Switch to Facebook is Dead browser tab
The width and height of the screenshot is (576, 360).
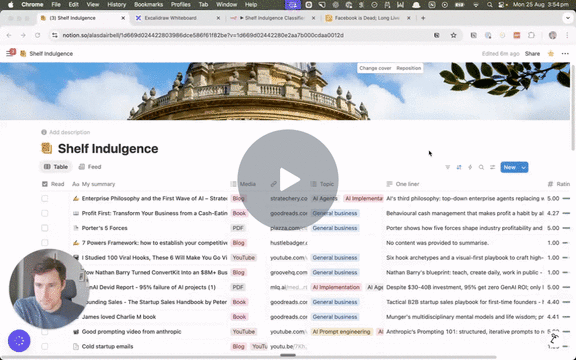click(x=368, y=18)
